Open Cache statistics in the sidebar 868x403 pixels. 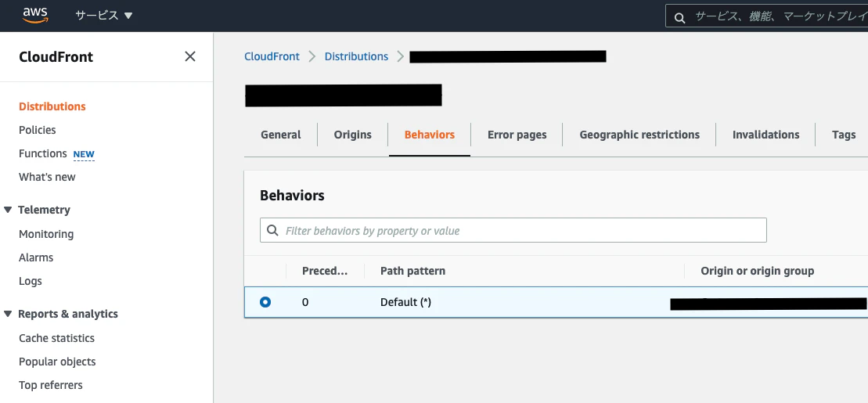[x=56, y=338]
